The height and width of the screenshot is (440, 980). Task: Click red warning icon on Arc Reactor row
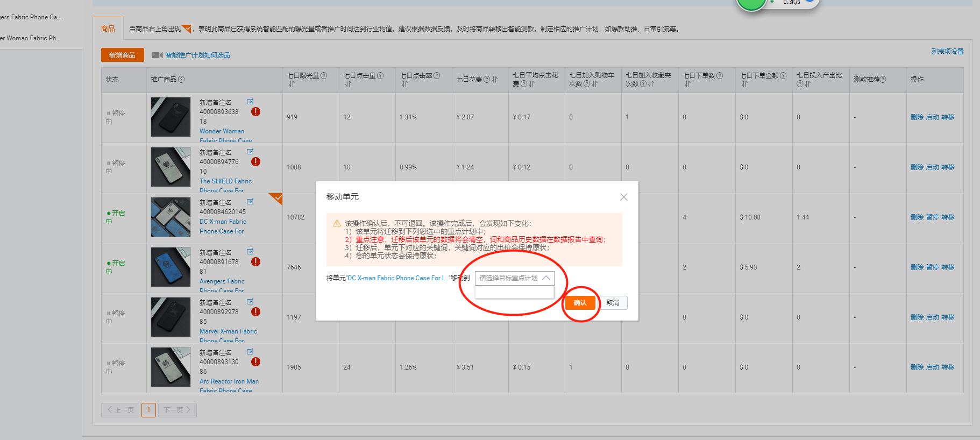pyautogui.click(x=256, y=361)
